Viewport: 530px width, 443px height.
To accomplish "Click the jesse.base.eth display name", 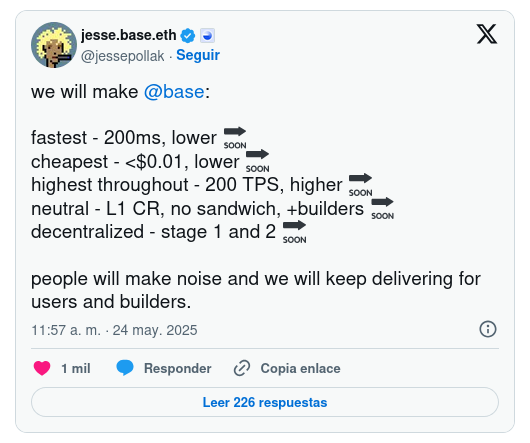I will (x=128, y=35).
